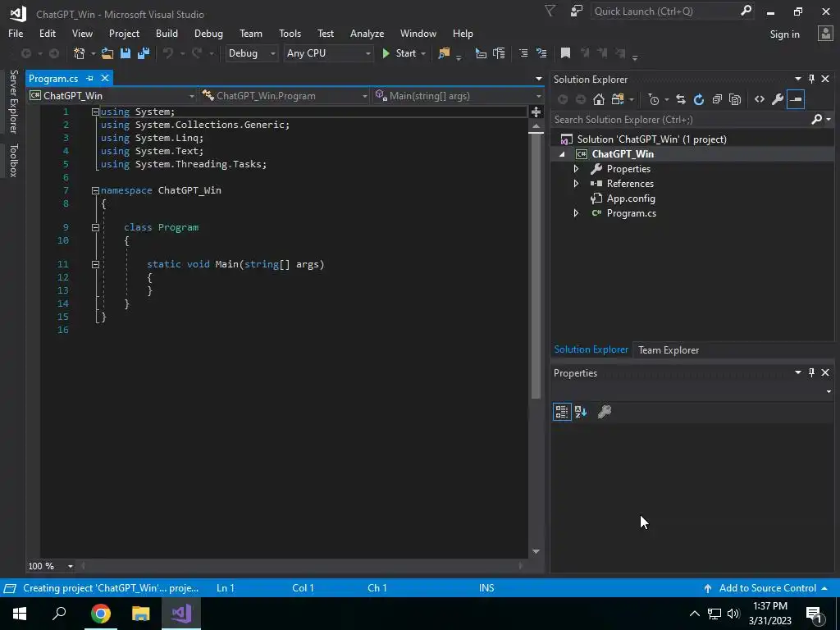This screenshot has width=840, height=630.
Task: Click the Pending Changes Filter clock icon
Action: 654,99
